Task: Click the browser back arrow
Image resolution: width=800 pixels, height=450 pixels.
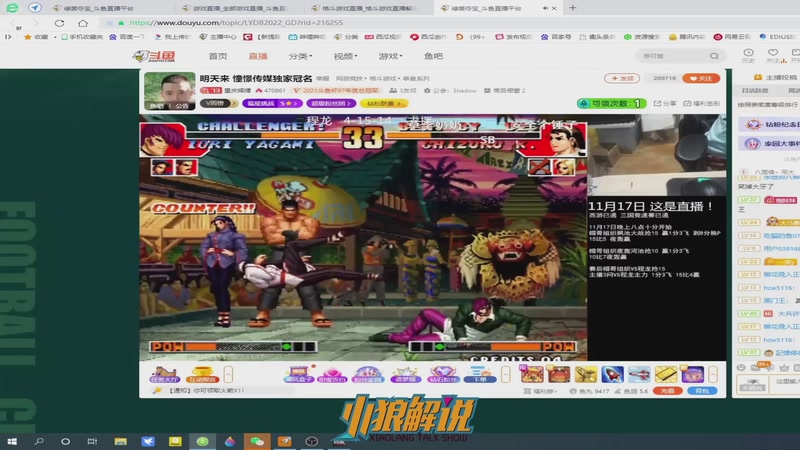Action: tap(13, 23)
